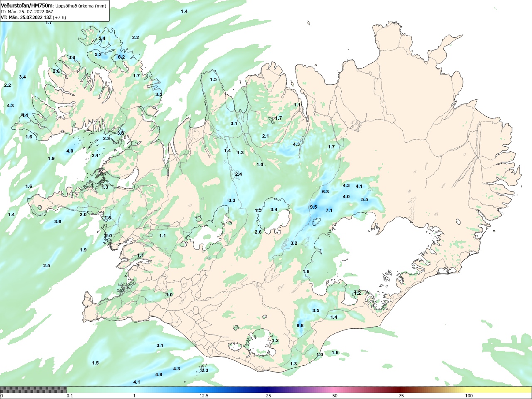This screenshot has height=399, width=532.
Task: Click the 0.1 legend scale label
Action: tap(70, 396)
